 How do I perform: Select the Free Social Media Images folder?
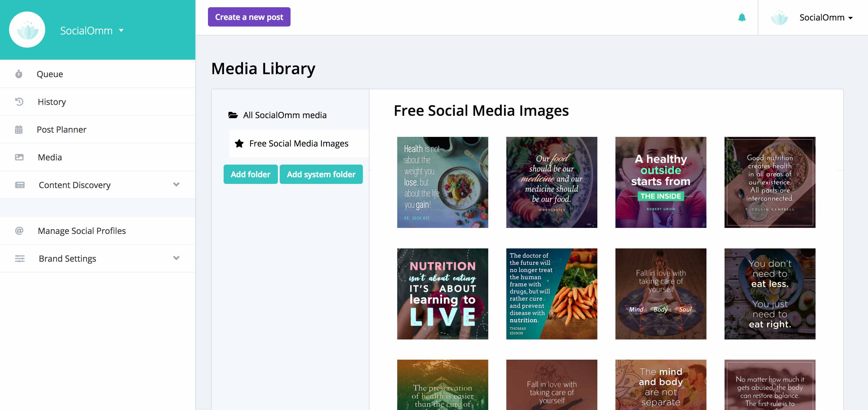point(298,143)
